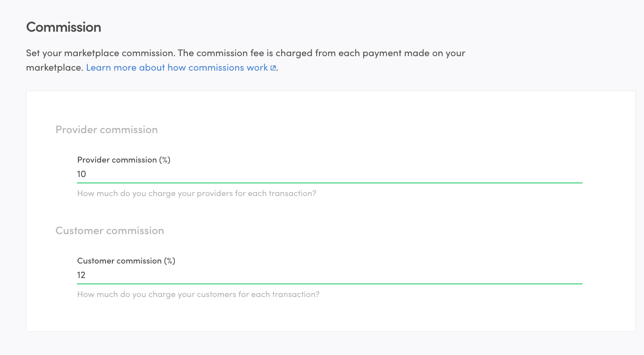
Task: Click the help text about charging providers
Action: pyautogui.click(x=197, y=193)
